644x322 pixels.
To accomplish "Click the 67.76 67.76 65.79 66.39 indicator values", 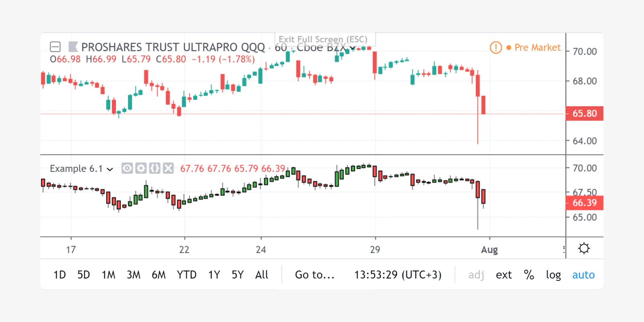I will [233, 169].
